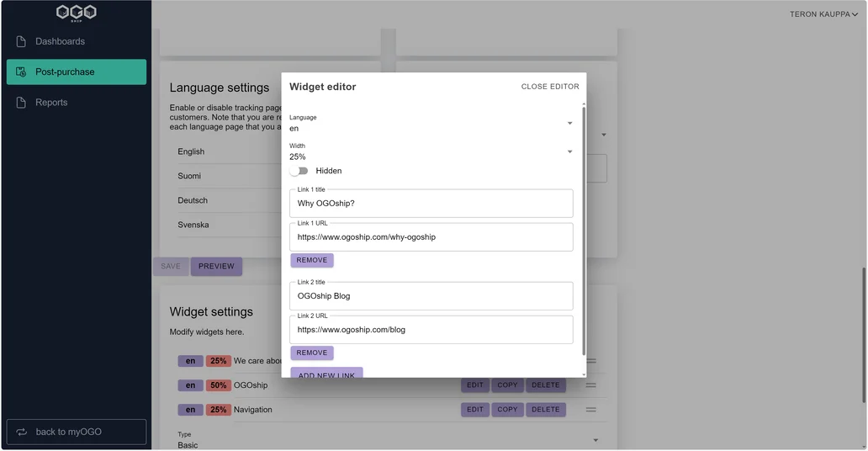Edit the Link 2 URL field
The width and height of the screenshot is (868, 451).
coord(431,330)
